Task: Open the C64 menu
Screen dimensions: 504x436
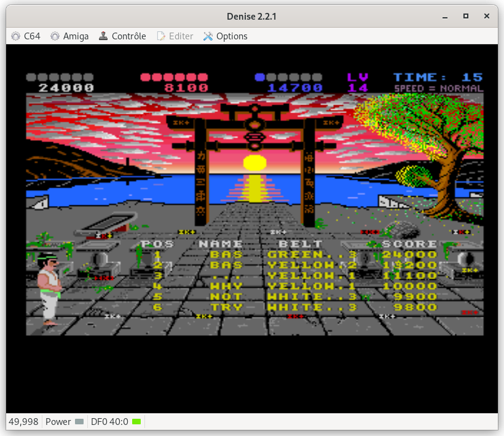Action: click(x=26, y=36)
